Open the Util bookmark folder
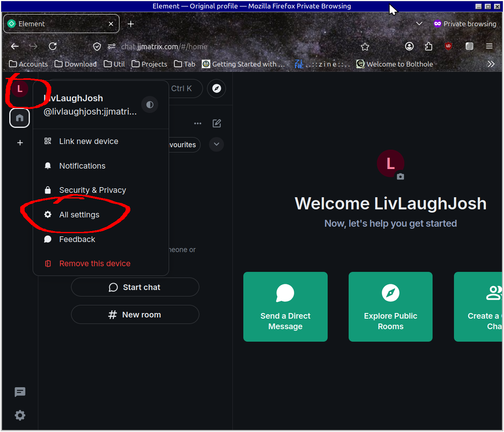 click(114, 64)
